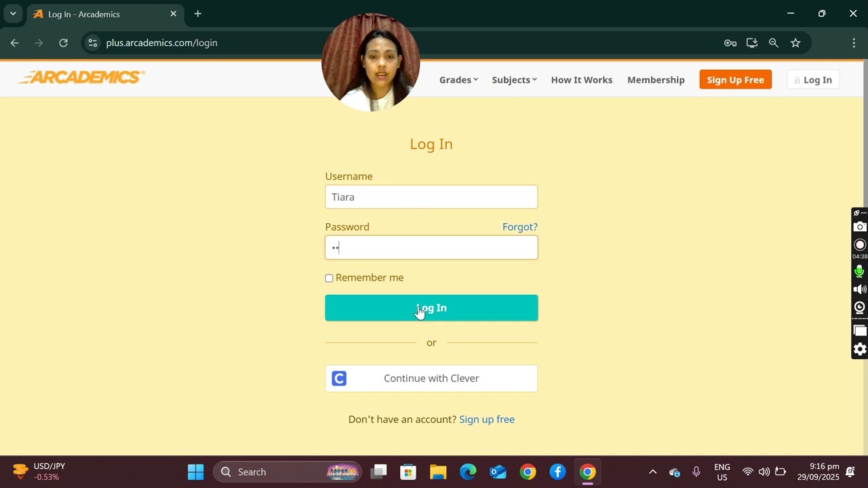The image size is (868, 488).
Task: Open Task View on the taskbar
Action: point(379,472)
